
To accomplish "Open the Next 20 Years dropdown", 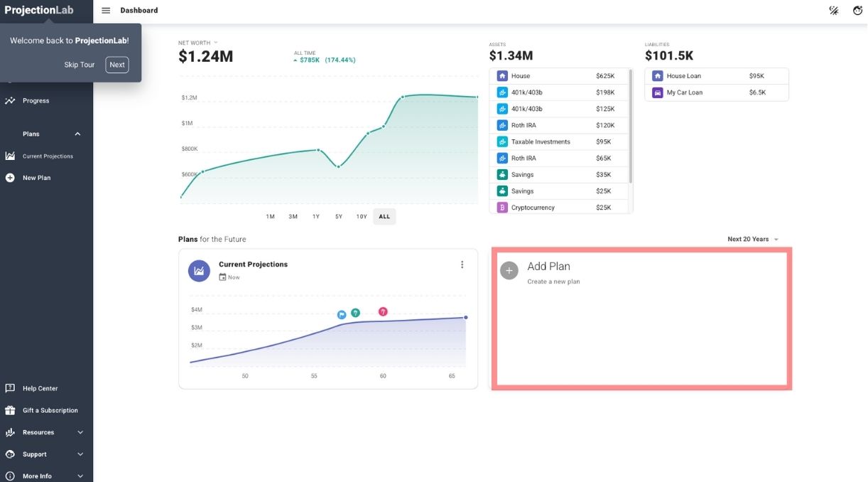I will [753, 240].
